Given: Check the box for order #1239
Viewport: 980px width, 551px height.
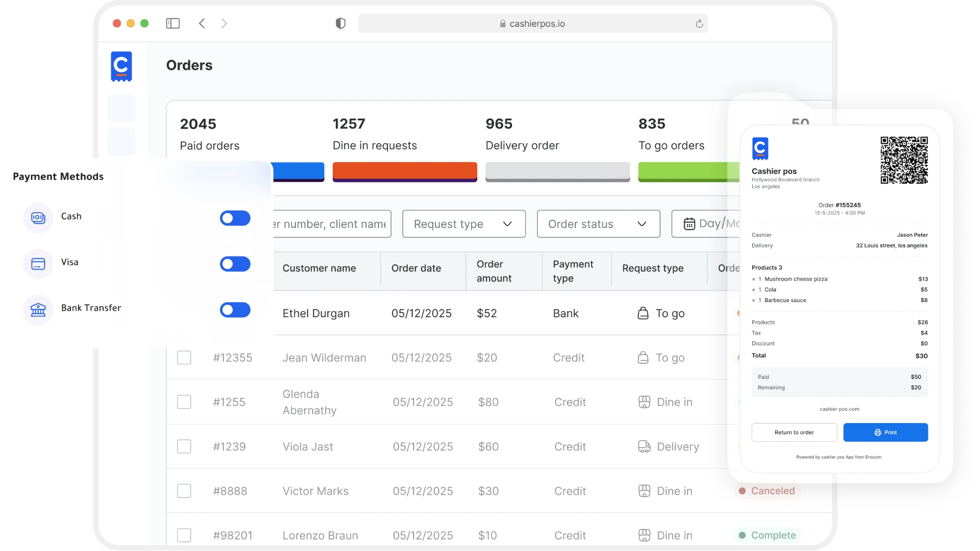Looking at the screenshot, I should [184, 447].
